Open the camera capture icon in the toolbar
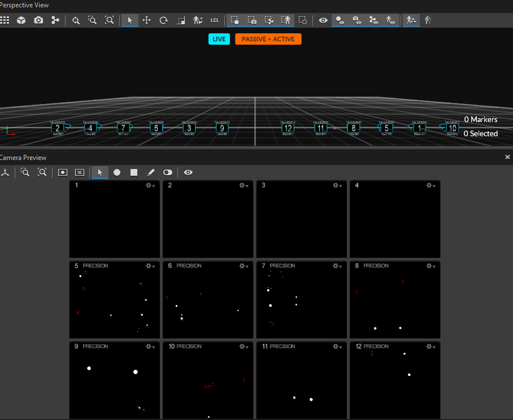Viewport: 513px width, 420px height. [x=38, y=20]
